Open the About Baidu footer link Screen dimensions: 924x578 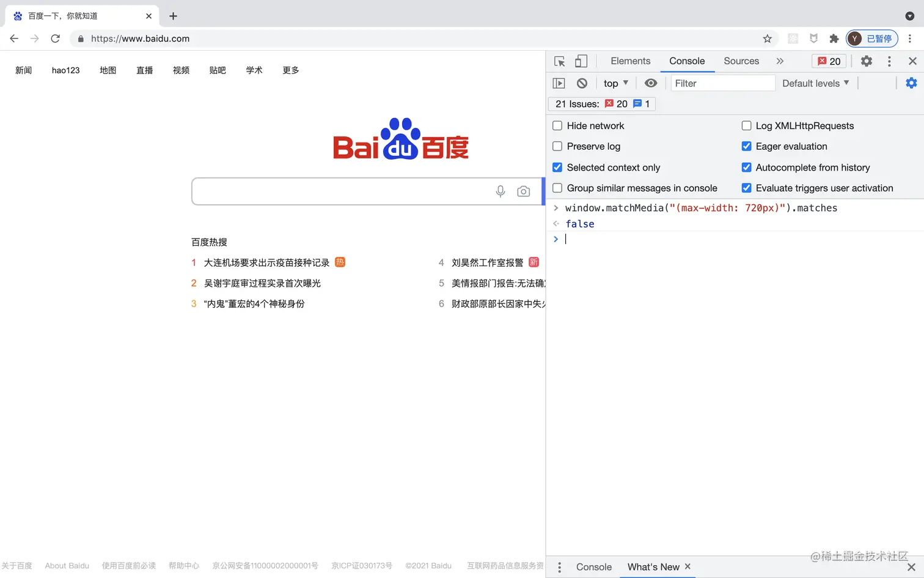click(x=67, y=566)
